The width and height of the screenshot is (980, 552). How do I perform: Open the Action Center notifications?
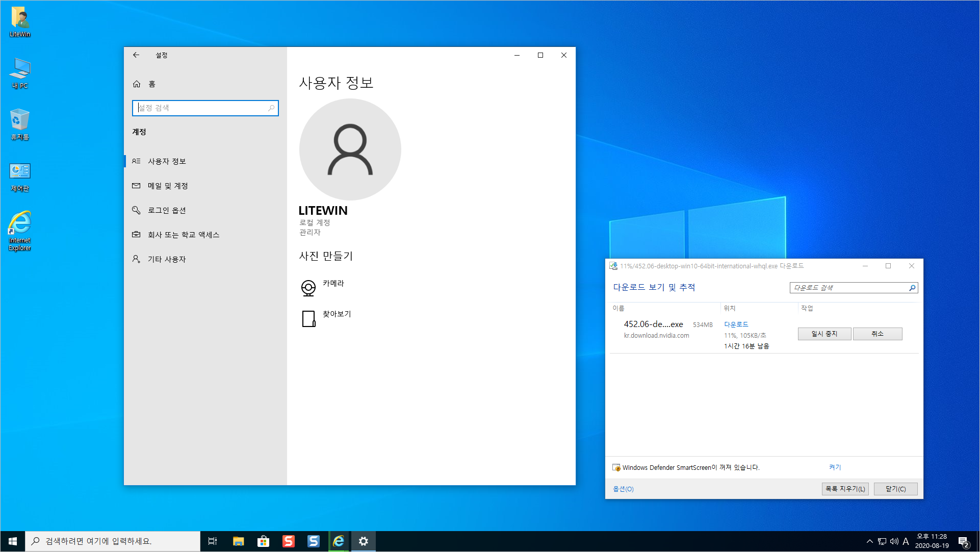[963, 541]
